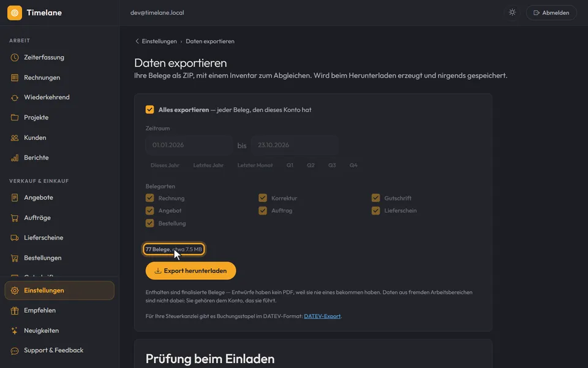Click the start date field 01.01.2026
588x368 pixels.
189,145
